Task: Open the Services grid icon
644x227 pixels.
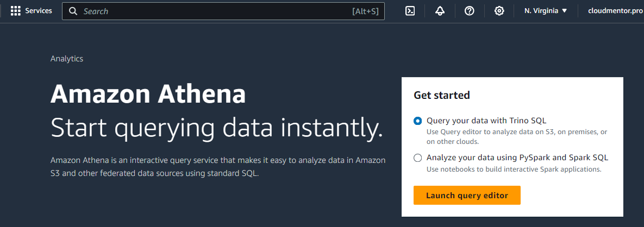Action: point(15,11)
